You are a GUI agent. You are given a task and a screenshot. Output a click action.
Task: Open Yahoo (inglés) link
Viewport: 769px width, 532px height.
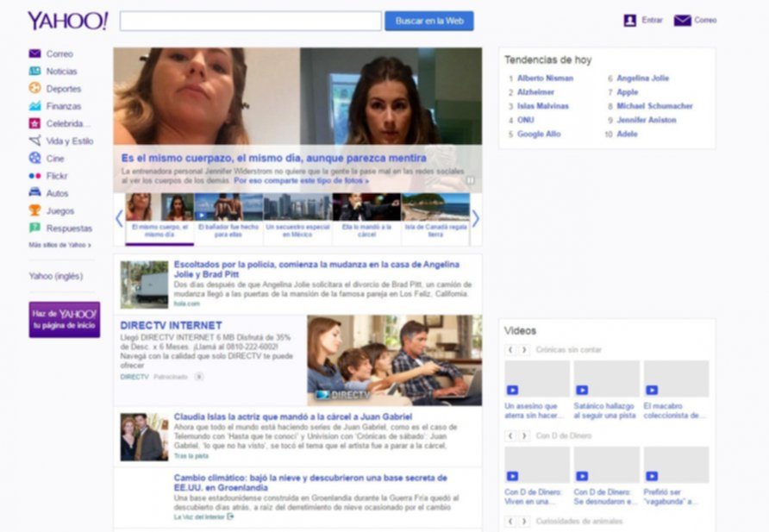pyautogui.click(x=56, y=276)
